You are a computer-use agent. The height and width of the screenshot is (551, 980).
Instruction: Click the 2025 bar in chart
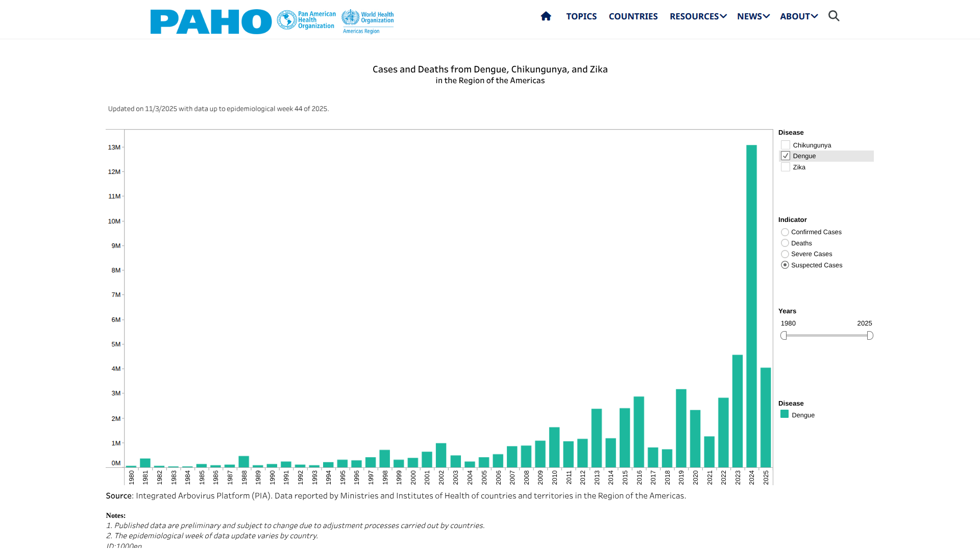[765, 417]
